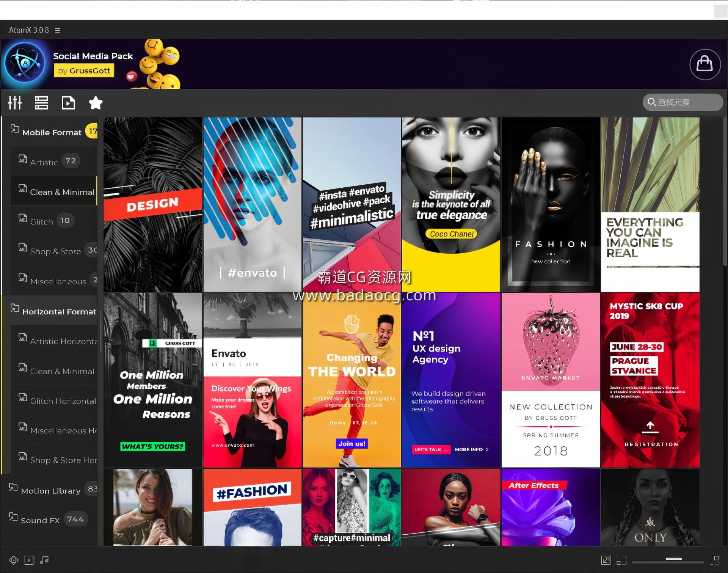Image resolution: width=728 pixels, height=573 pixels.
Task: Click the 72 count badge beside Artistic
Action: coord(71,161)
